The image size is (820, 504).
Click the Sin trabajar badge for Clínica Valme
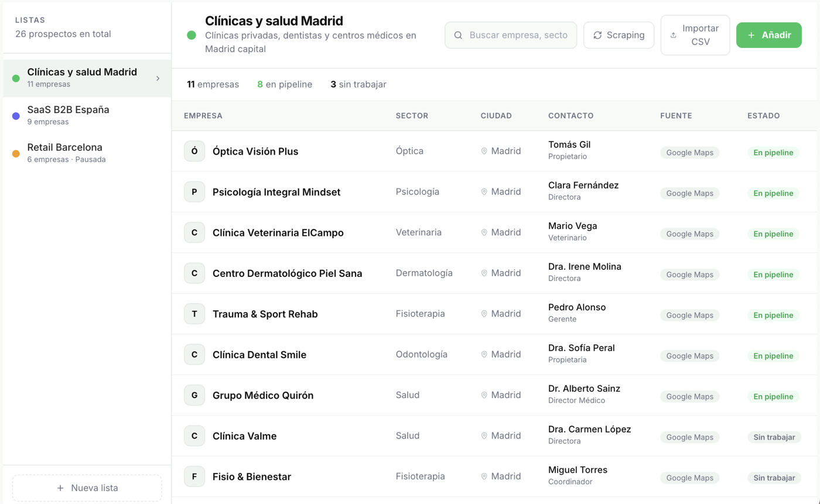[774, 437]
